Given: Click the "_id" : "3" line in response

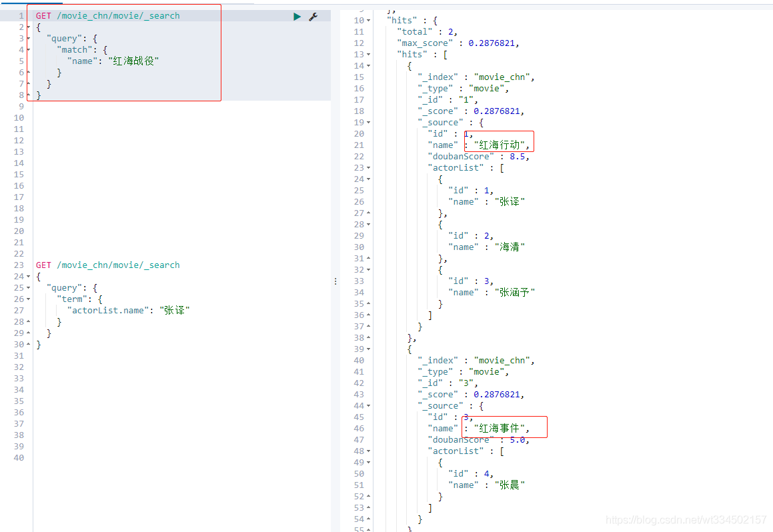Looking at the screenshot, I should point(448,383).
